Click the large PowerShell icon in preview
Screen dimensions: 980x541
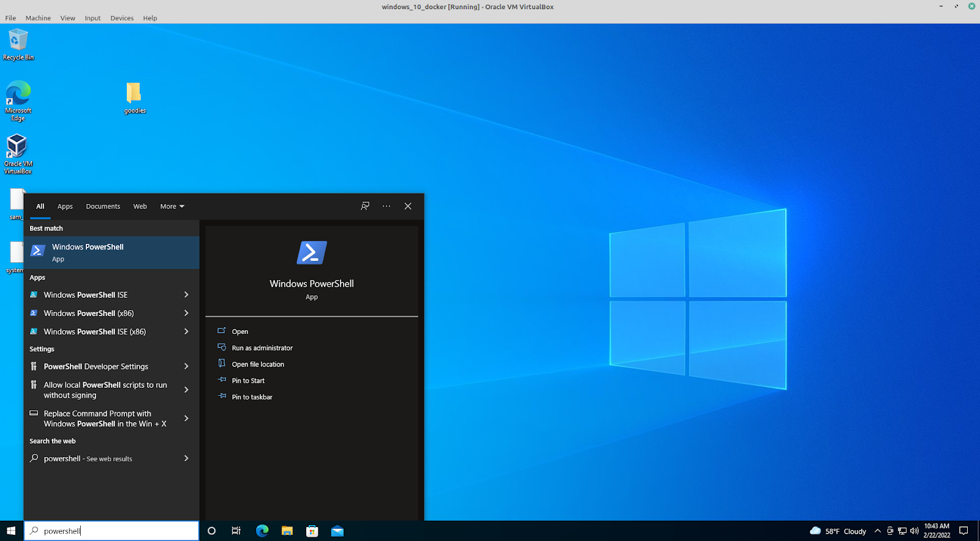pos(312,252)
